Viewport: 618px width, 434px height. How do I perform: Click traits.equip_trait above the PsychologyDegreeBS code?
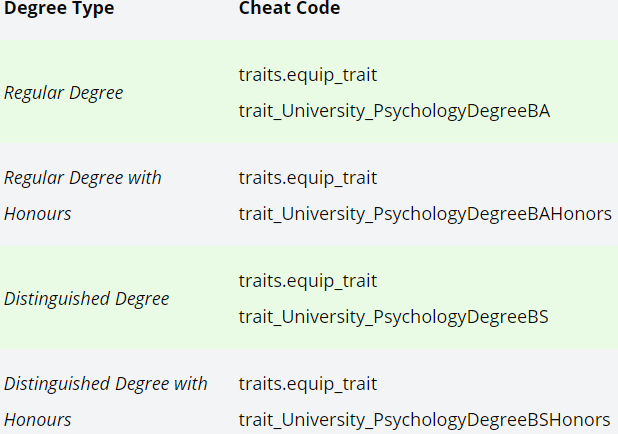click(x=308, y=281)
